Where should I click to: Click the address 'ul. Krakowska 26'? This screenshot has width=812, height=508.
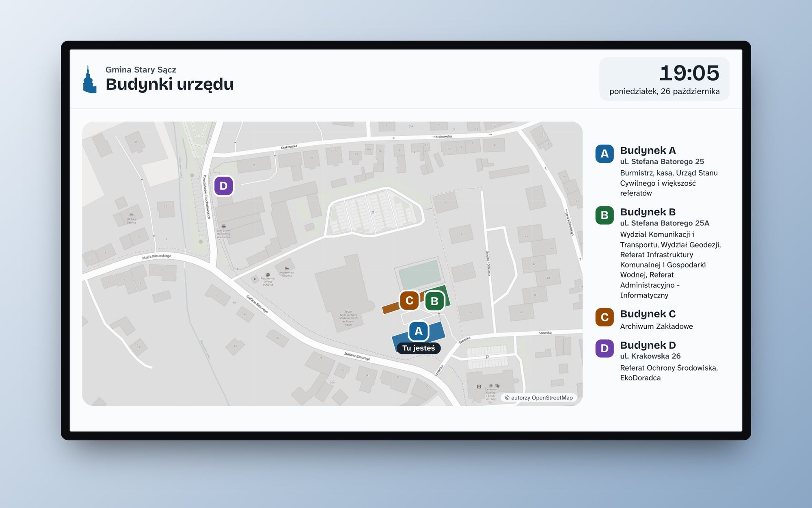650,356
